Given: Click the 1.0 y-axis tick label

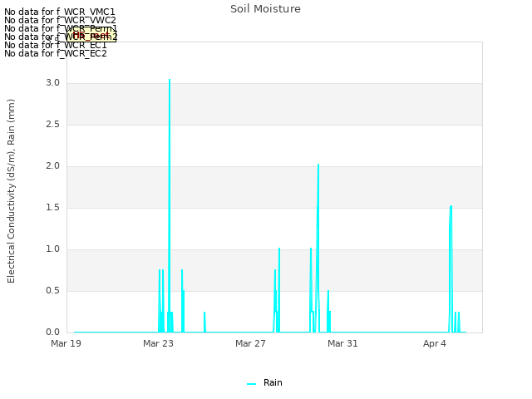Looking at the screenshot, I should (x=52, y=249).
